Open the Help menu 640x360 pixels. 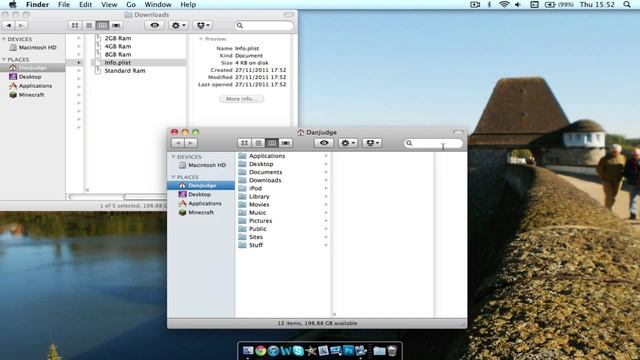[x=188, y=4]
